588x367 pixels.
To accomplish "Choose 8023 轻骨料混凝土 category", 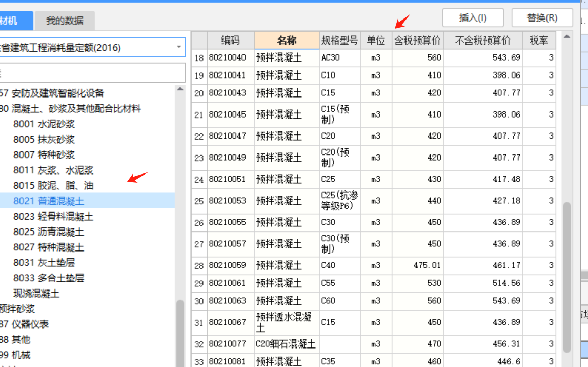I will point(53,217).
